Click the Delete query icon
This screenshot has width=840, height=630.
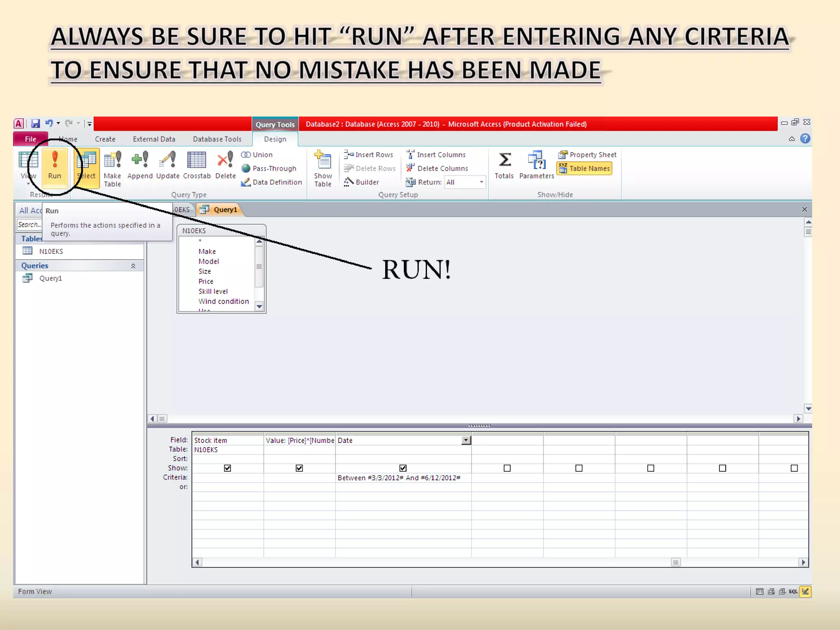[x=225, y=160]
